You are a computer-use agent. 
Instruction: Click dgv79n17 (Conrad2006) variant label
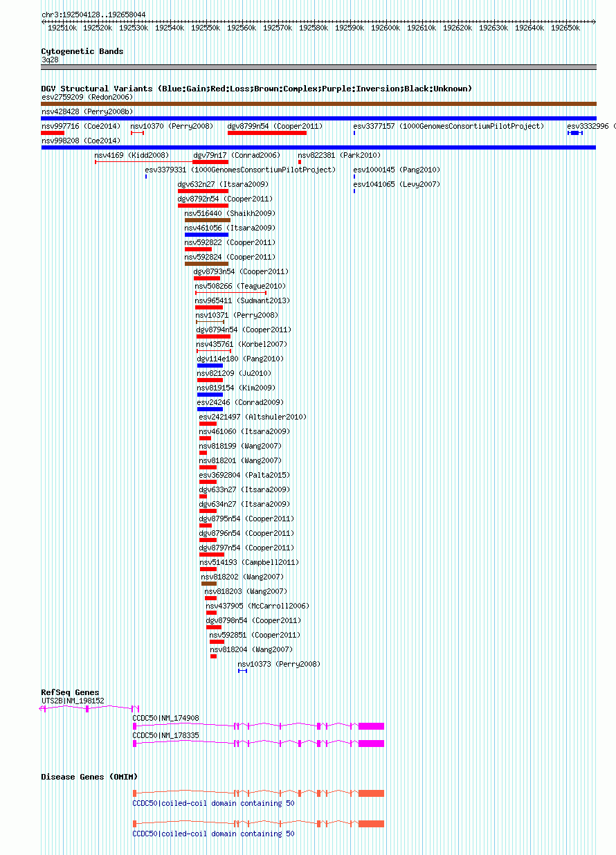click(x=237, y=155)
